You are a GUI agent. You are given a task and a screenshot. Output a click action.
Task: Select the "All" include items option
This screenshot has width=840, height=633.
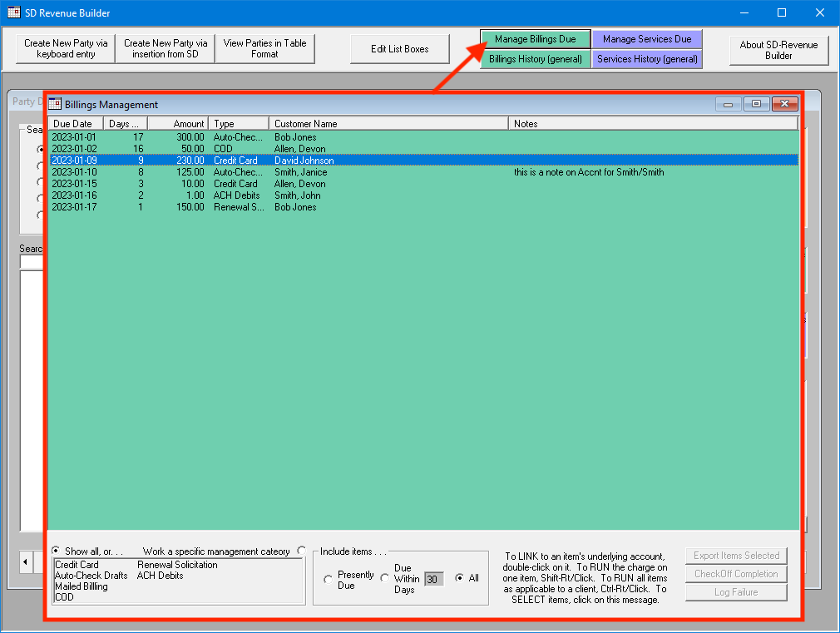coord(462,577)
